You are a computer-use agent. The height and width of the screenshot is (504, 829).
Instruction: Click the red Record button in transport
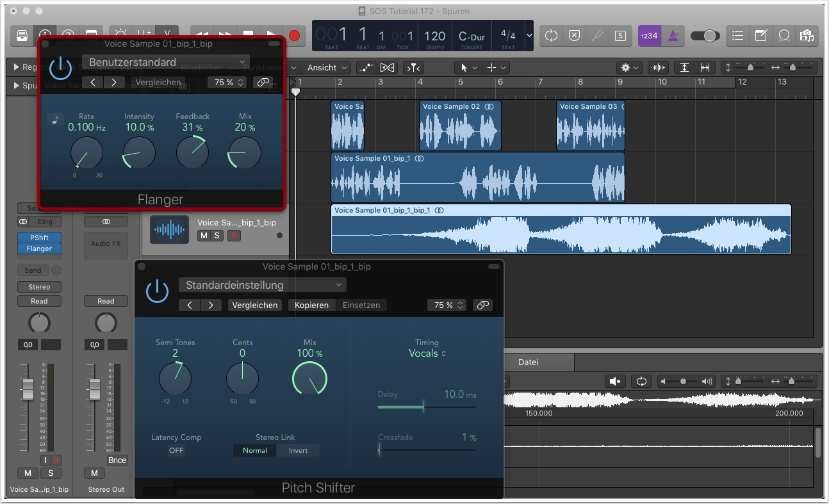click(x=295, y=36)
